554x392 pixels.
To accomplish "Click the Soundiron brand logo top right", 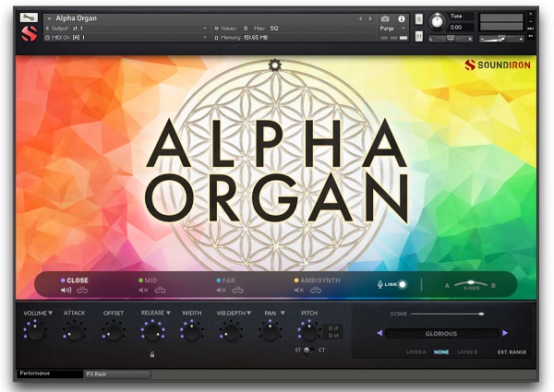I will click(x=498, y=65).
